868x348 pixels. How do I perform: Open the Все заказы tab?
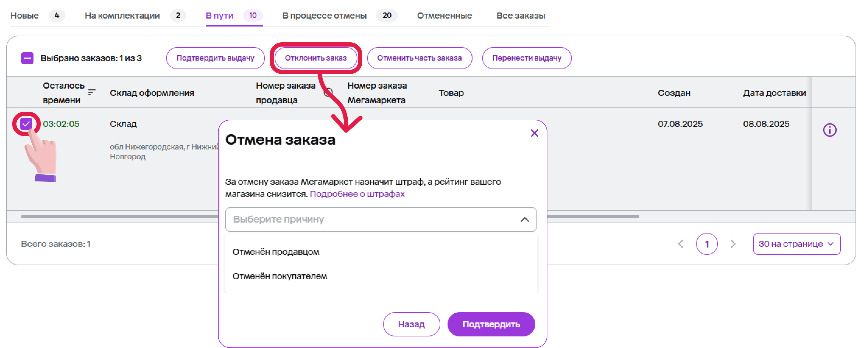[520, 16]
